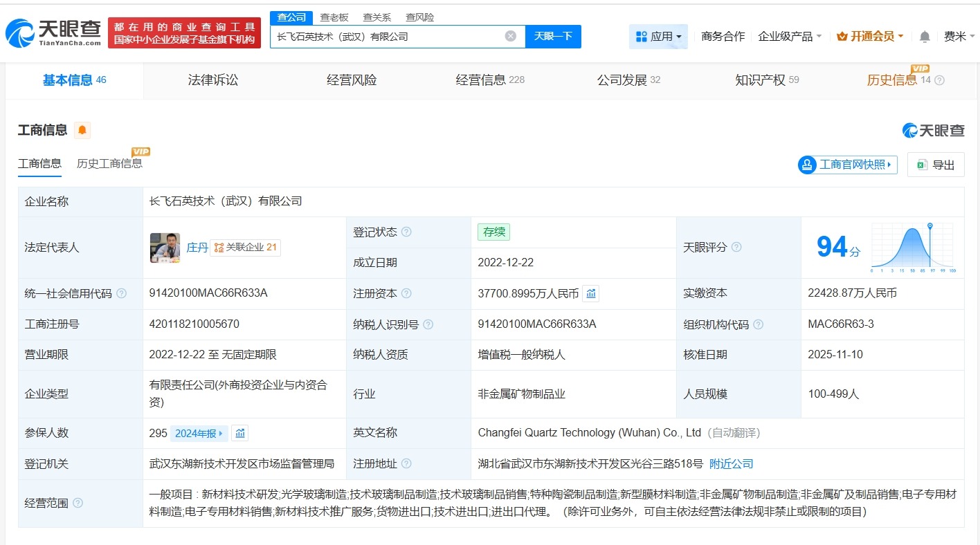This screenshot has width=980, height=545.
Task: Click the bank icon next to 注册资本
Action: pos(590,293)
